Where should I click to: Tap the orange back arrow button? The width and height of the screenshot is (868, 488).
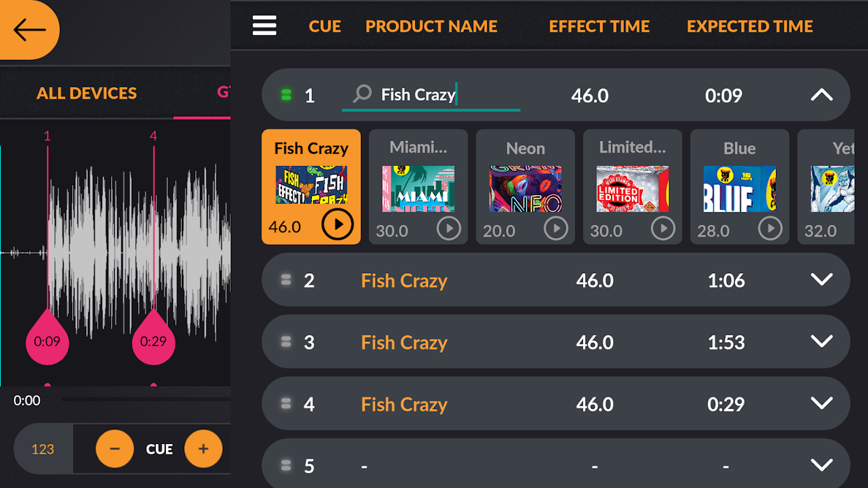(x=29, y=29)
